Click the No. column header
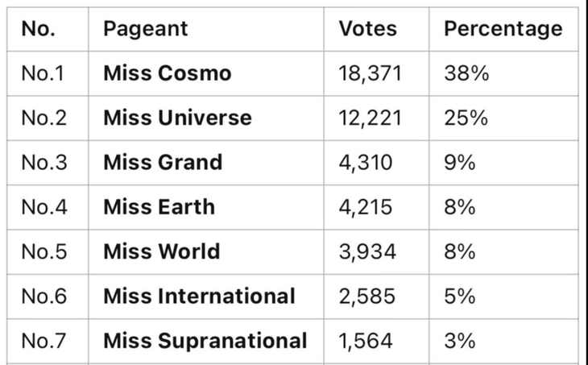This screenshot has height=365, width=588. [x=38, y=29]
